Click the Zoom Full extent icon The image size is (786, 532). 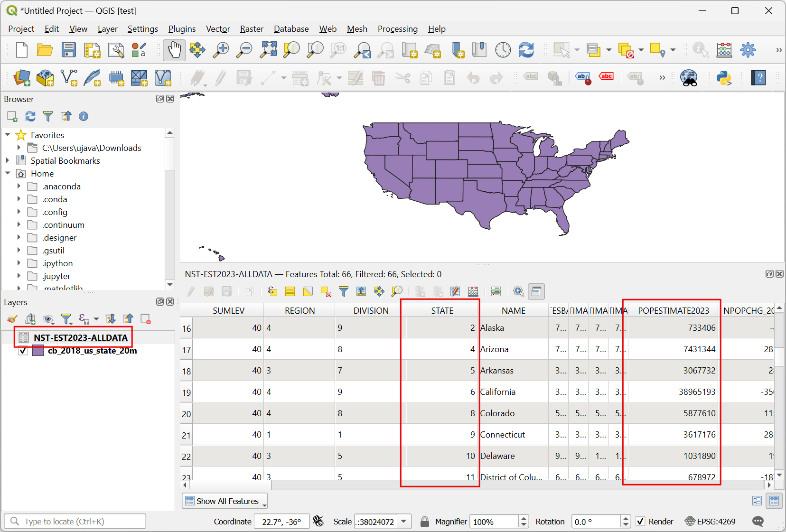click(268, 50)
